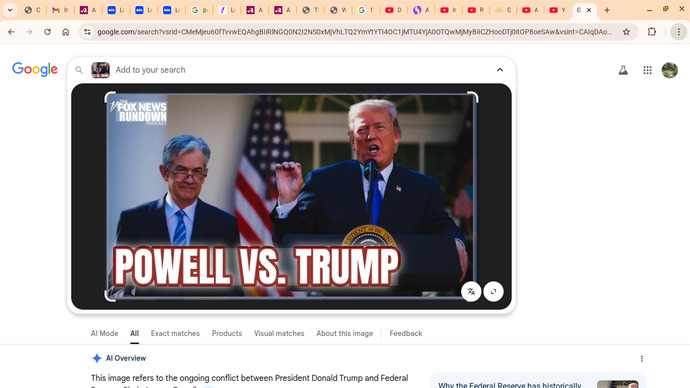The width and height of the screenshot is (690, 388).
Task: Open the Google apps grid
Action: (x=647, y=70)
